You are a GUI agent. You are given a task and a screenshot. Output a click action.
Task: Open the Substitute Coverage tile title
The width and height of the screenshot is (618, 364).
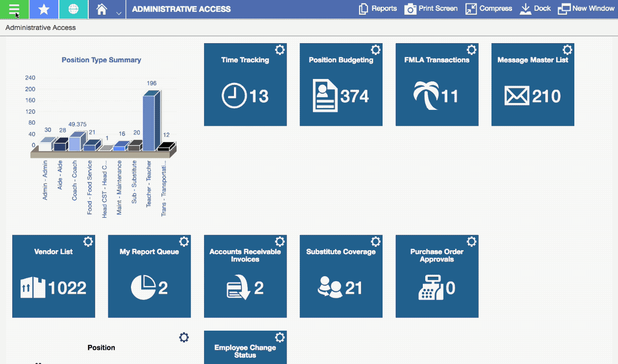341,252
